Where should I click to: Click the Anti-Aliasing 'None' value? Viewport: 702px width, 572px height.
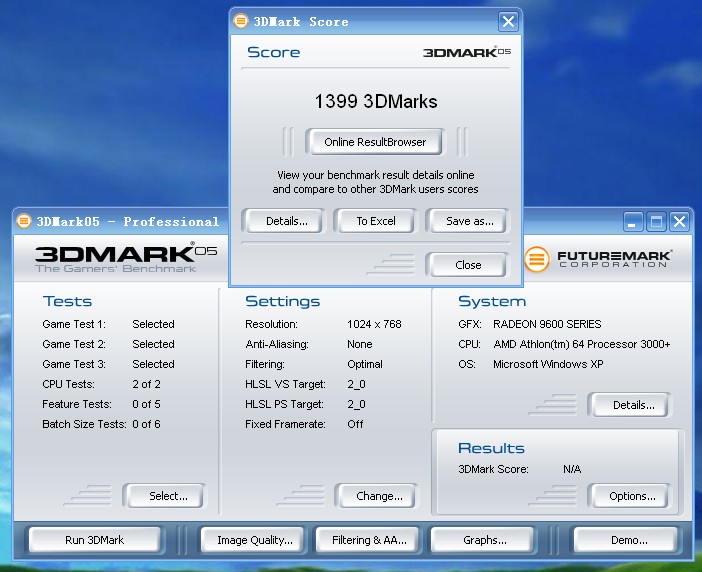click(x=360, y=344)
